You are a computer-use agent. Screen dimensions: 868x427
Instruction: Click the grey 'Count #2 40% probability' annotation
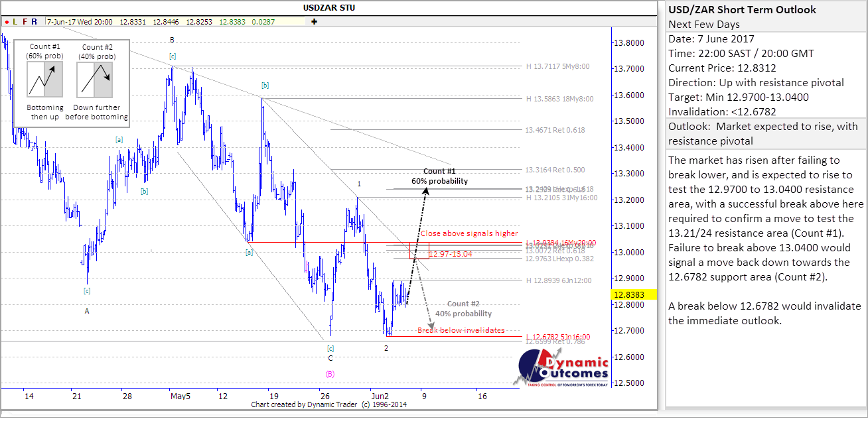click(464, 309)
